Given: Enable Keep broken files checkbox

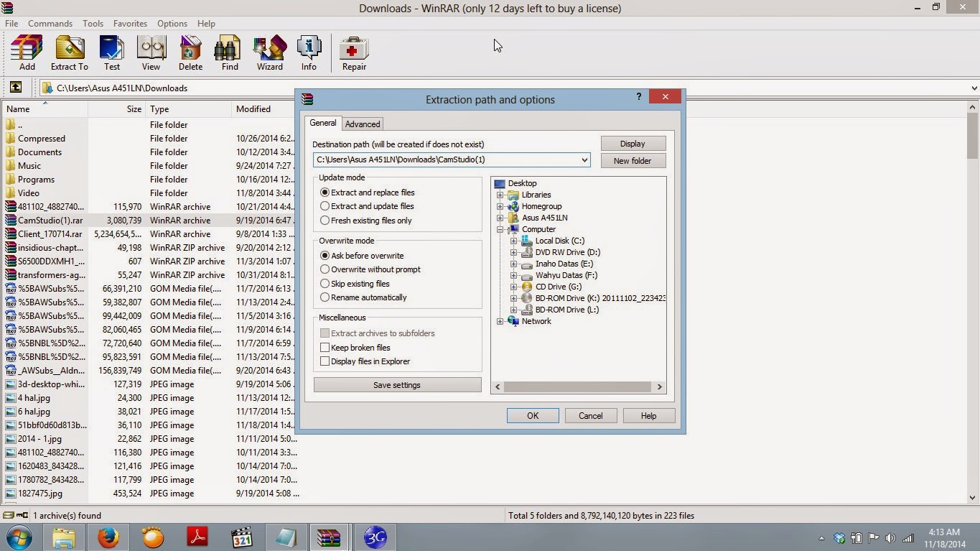Looking at the screenshot, I should tap(325, 348).
